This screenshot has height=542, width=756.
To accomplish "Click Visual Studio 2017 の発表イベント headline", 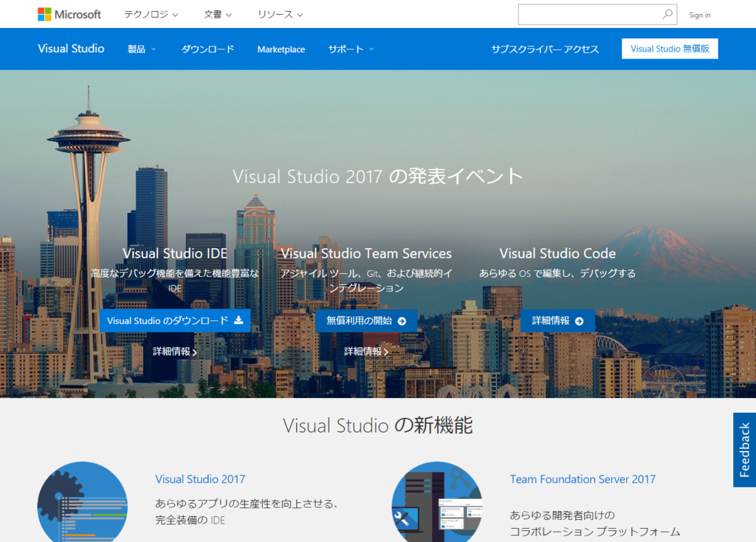I will [377, 176].
